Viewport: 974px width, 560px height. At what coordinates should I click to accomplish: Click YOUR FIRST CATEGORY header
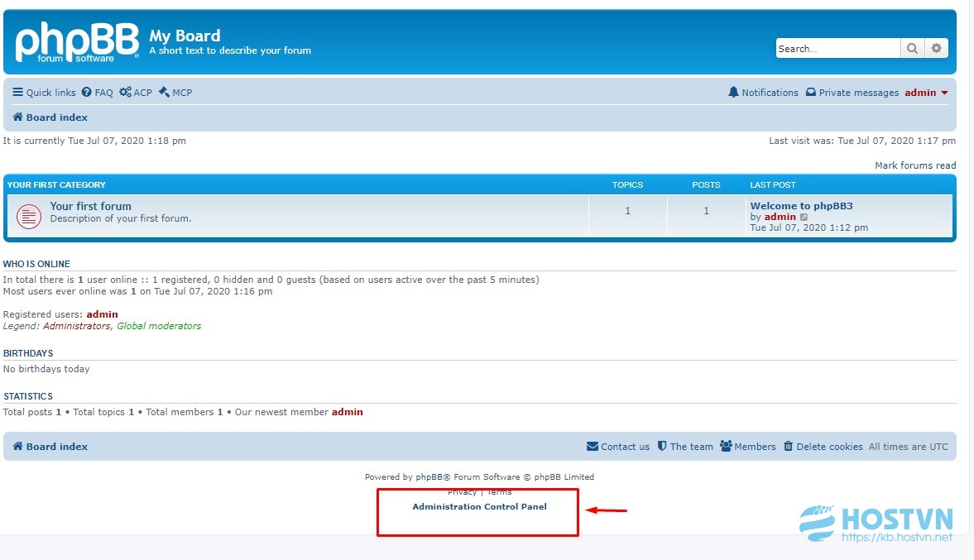[56, 184]
